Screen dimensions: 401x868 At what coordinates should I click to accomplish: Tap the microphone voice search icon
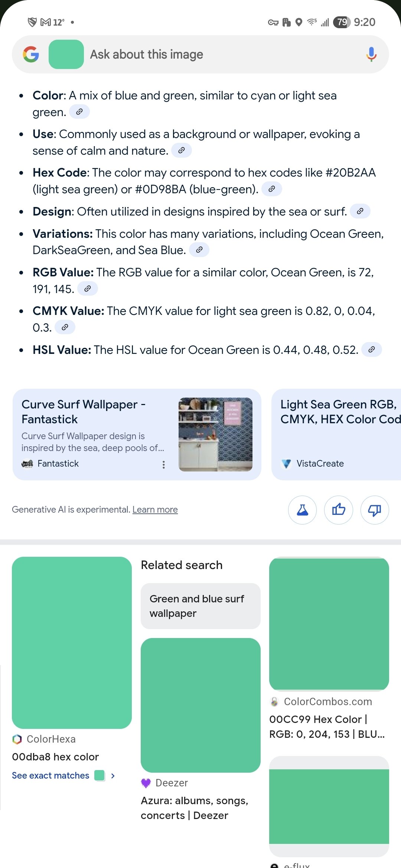click(371, 55)
